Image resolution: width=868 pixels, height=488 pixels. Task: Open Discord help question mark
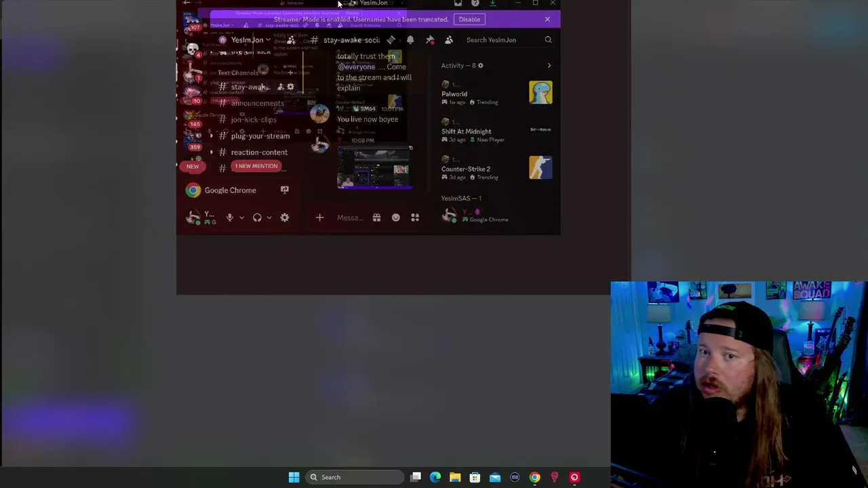(x=475, y=3)
